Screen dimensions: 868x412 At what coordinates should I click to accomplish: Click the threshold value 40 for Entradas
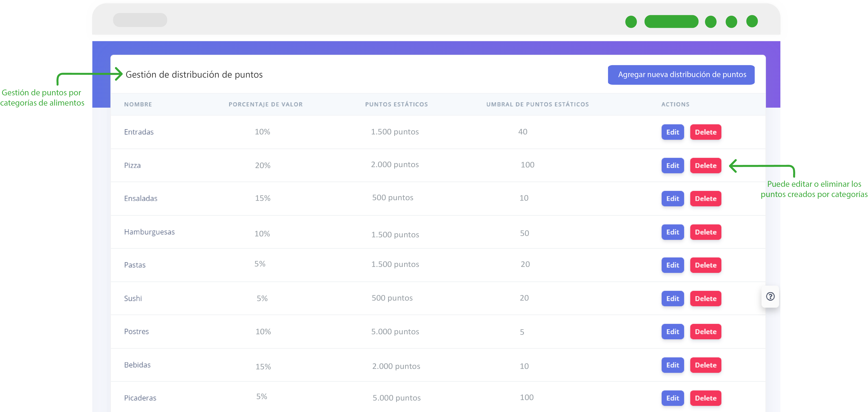point(523,132)
